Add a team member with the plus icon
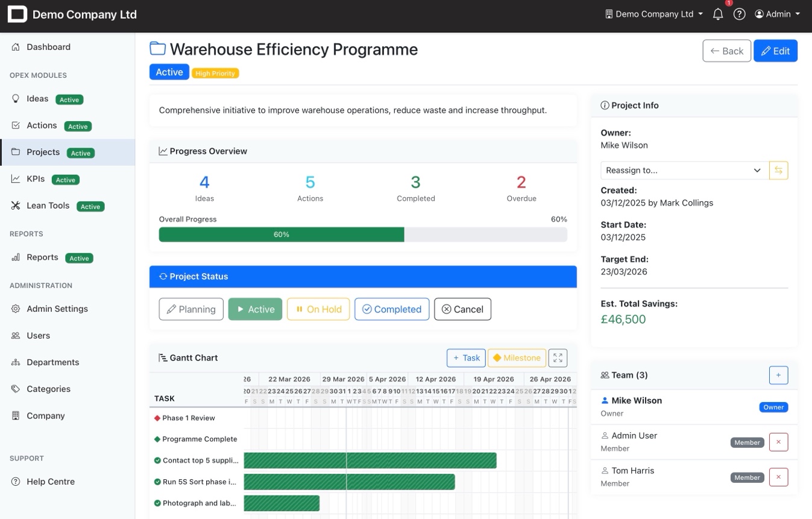The width and height of the screenshot is (812, 519). tap(778, 375)
